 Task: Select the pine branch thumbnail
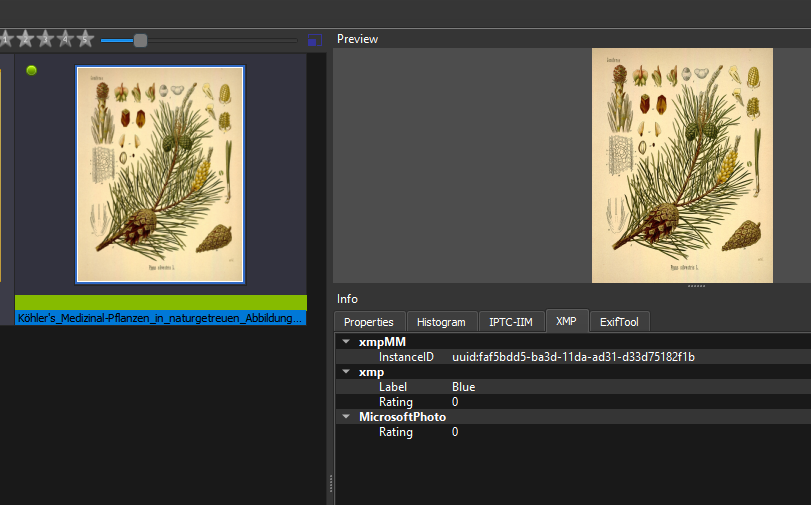160,175
